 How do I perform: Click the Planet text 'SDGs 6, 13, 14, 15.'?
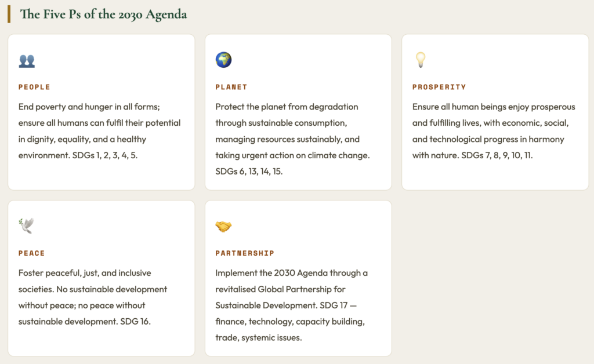point(249,172)
